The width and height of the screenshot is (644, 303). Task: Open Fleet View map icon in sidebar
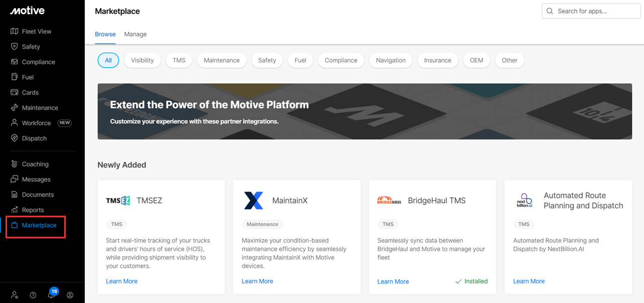click(14, 31)
